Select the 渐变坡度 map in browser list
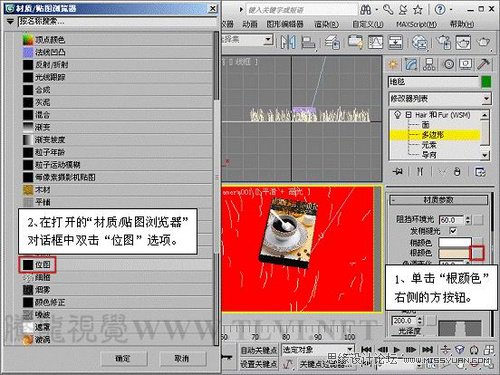Viewport: 500px width, 375px height. tap(118, 140)
